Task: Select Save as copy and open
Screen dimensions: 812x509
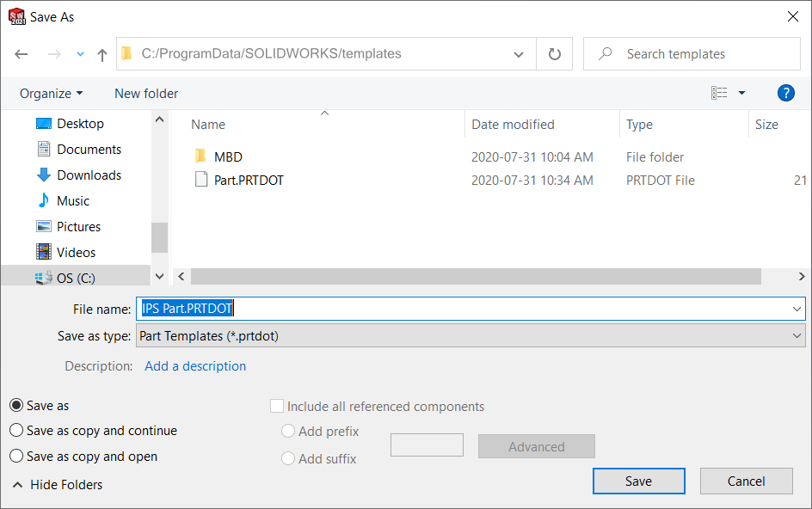Action: [16, 457]
